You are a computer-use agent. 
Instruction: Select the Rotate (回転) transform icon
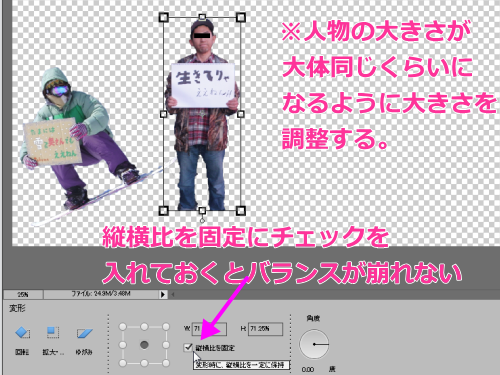click(22, 332)
